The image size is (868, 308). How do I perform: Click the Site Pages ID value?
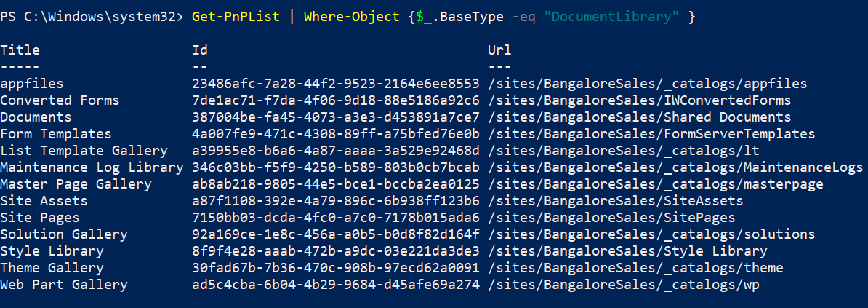(336, 218)
